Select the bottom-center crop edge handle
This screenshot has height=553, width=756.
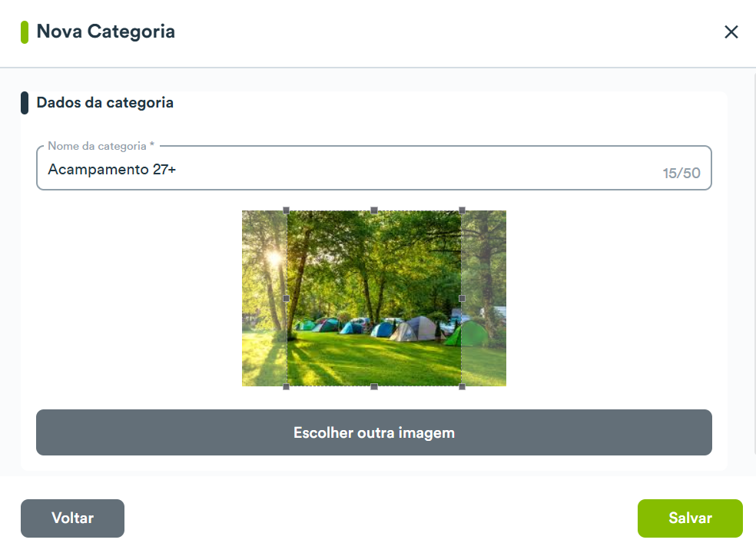pyautogui.click(x=374, y=386)
